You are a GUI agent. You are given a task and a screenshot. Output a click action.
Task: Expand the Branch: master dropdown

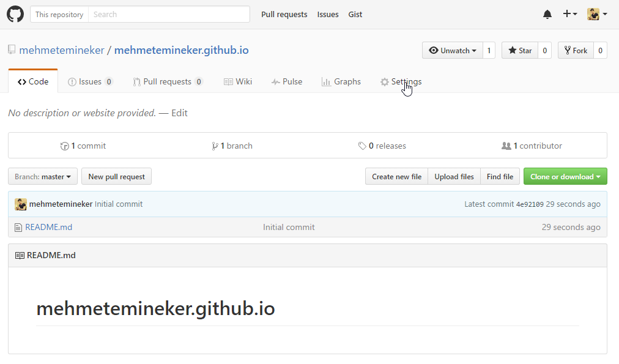(43, 176)
